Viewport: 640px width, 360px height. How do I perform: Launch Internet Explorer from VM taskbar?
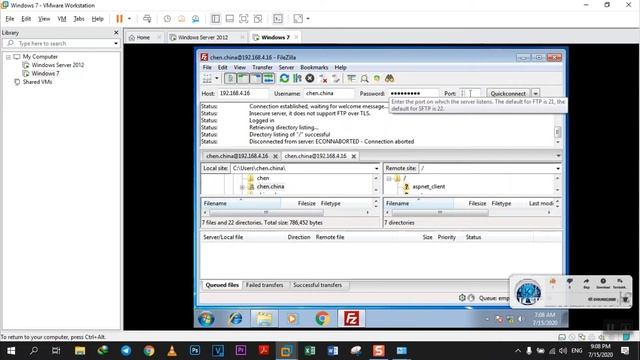point(235,319)
